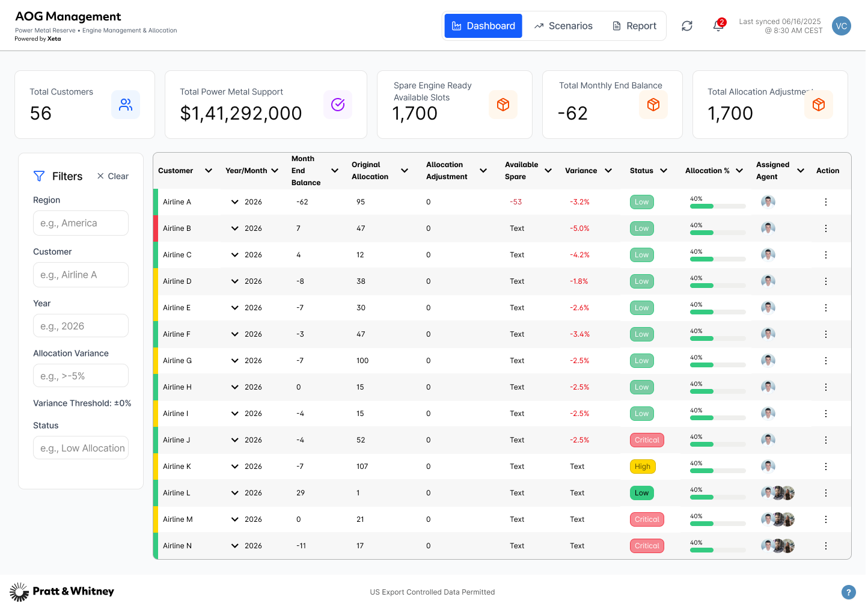Screen dimensions: 868x609
Task: Expand the Airline A 2026 row
Action: [x=235, y=202]
